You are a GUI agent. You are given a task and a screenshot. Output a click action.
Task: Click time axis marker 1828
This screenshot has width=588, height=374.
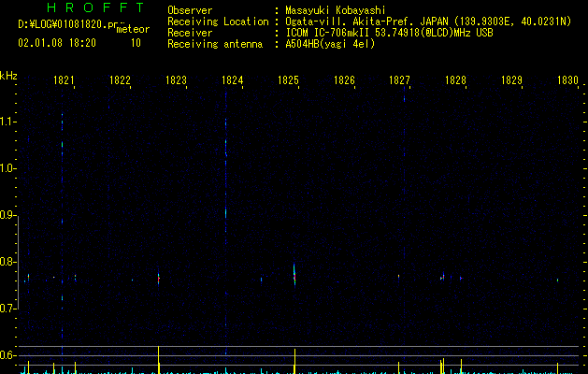pyautogui.click(x=455, y=80)
